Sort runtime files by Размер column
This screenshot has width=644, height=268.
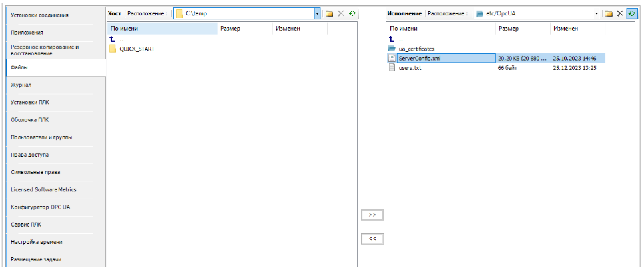click(523, 29)
